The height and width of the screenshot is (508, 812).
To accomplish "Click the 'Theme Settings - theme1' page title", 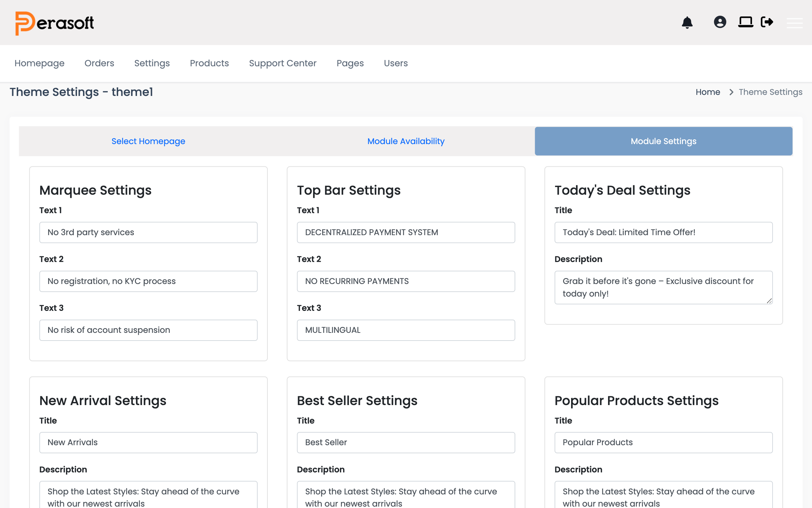I will pyautogui.click(x=81, y=92).
